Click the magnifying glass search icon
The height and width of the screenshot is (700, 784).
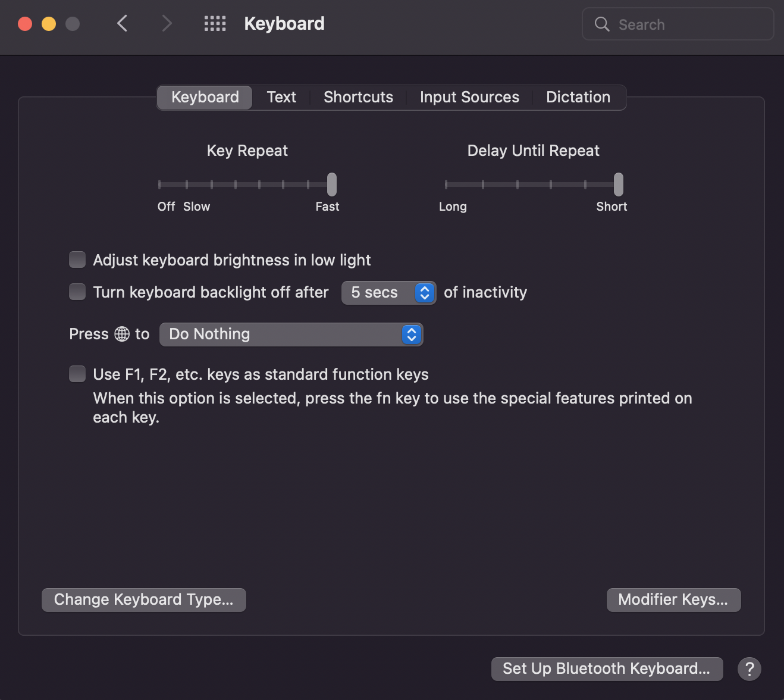tap(602, 24)
